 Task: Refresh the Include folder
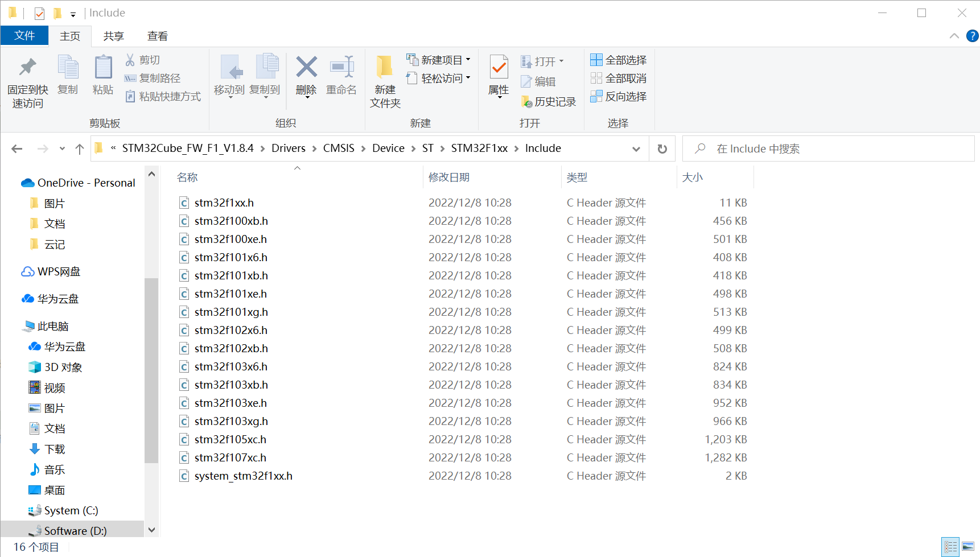pyautogui.click(x=662, y=149)
